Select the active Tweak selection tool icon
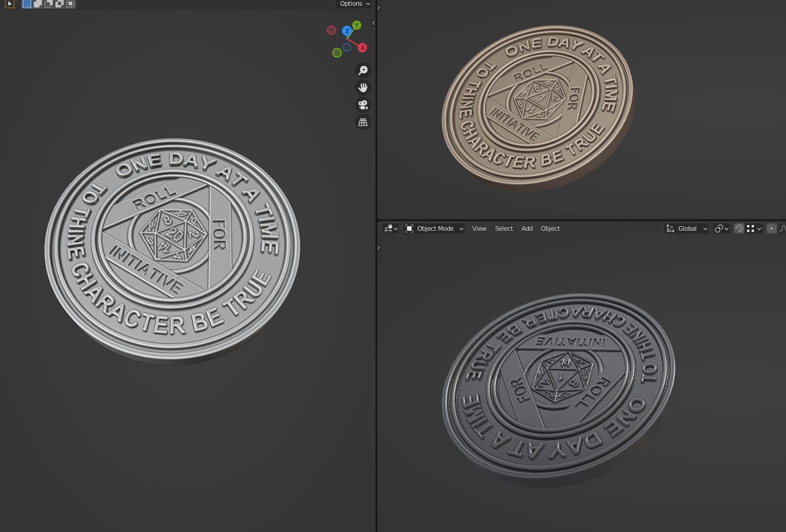The height and width of the screenshot is (532, 786). click(10, 4)
